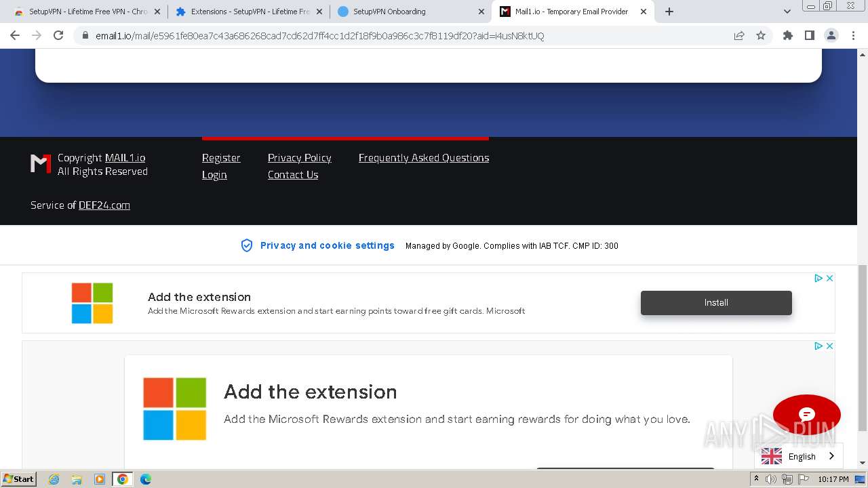Open the Register link
The image size is (868, 488).
221,158
